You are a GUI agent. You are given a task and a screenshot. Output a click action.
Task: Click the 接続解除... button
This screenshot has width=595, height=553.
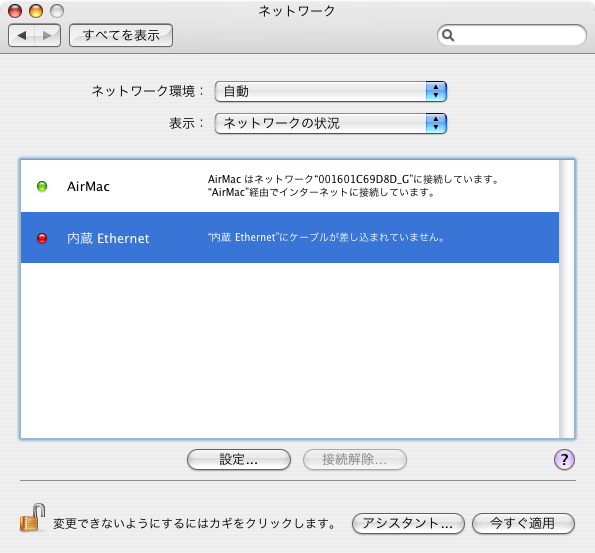(355, 460)
